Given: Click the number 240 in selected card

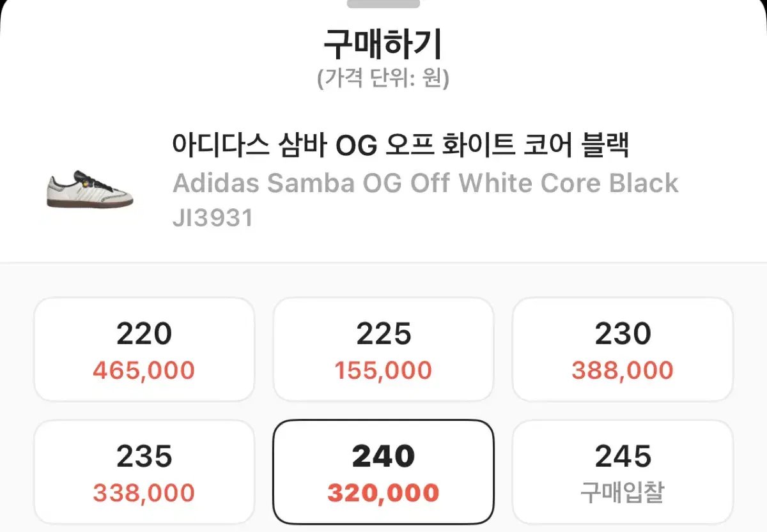Looking at the screenshot, I should [x=383, y=457].
